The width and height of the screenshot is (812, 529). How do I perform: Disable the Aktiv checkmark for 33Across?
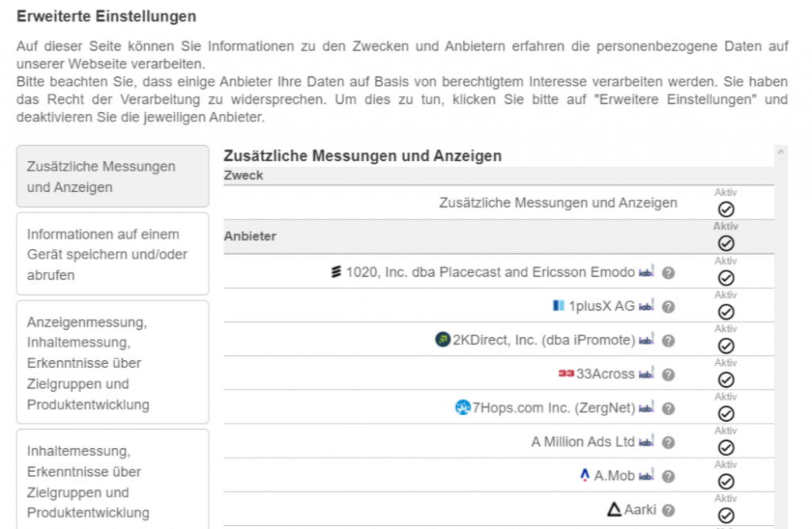point(726,380)
